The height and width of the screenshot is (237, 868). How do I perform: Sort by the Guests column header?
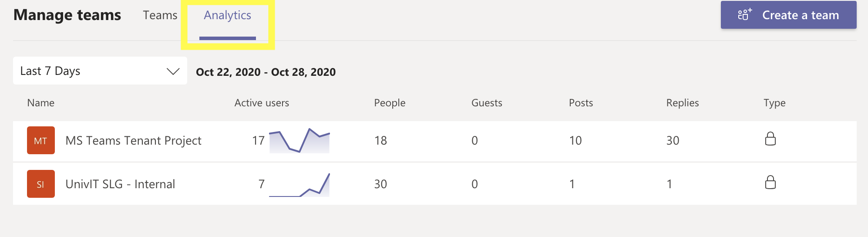[487, 103]
